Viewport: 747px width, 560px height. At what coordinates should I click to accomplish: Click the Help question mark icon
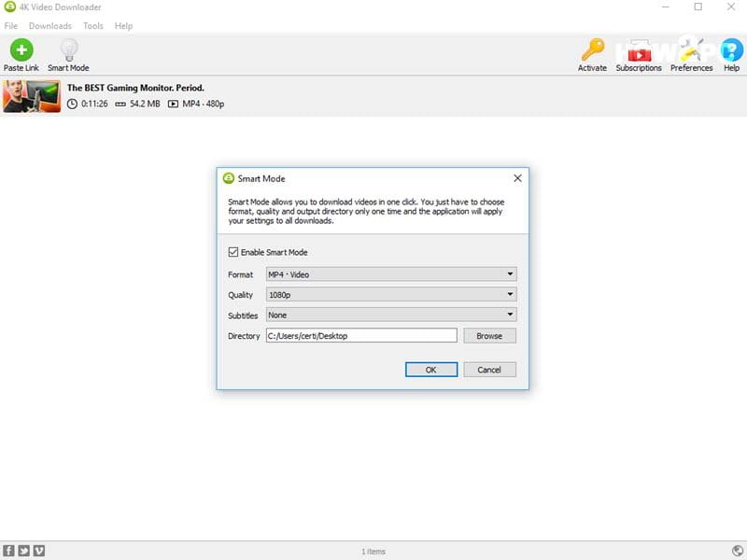pyautogui.click(x=732, y=49)
